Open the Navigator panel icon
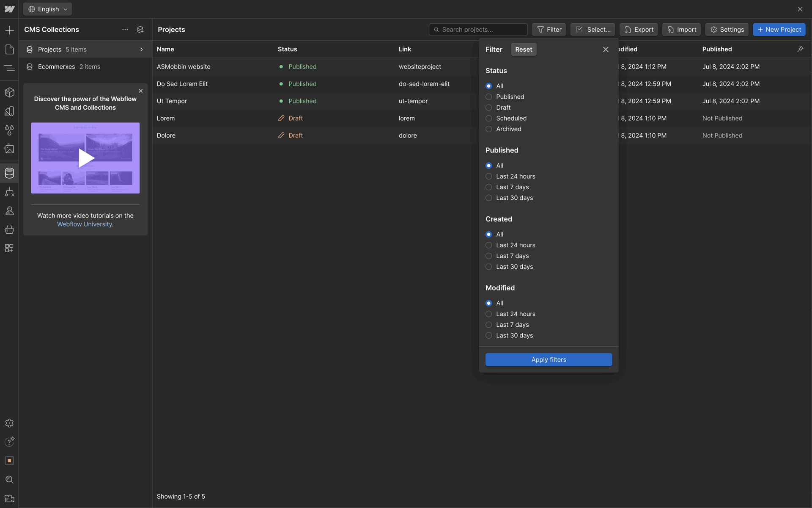 tap(9, 68)
